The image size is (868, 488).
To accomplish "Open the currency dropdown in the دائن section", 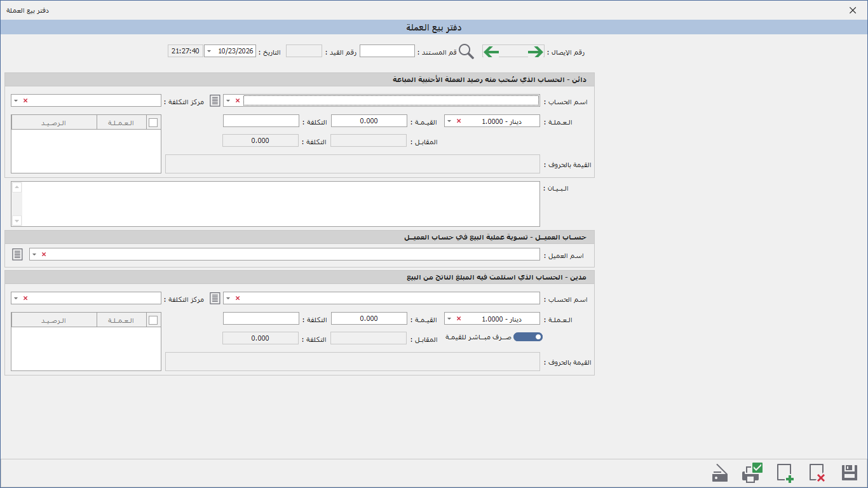I will pyautogui.click(x=449, y=121).
